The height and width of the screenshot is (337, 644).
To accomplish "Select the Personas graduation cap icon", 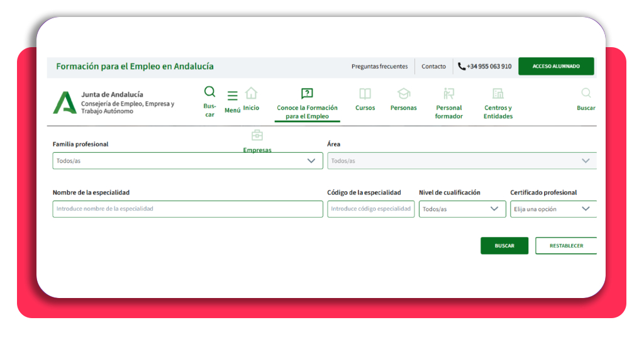I will pyautogui.click(x=404, y=94).
